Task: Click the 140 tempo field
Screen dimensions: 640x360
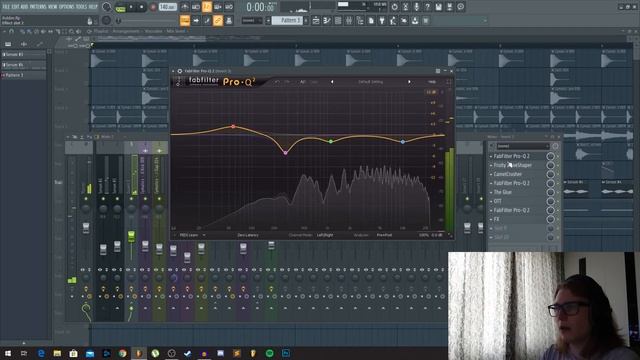Action: (167, 7)
